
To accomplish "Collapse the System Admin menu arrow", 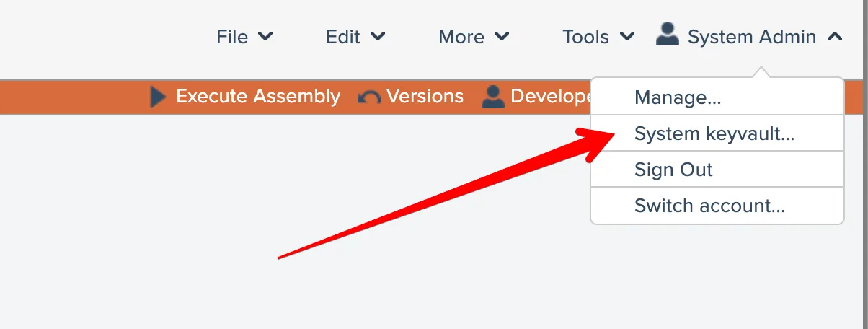I will [835, 36].
